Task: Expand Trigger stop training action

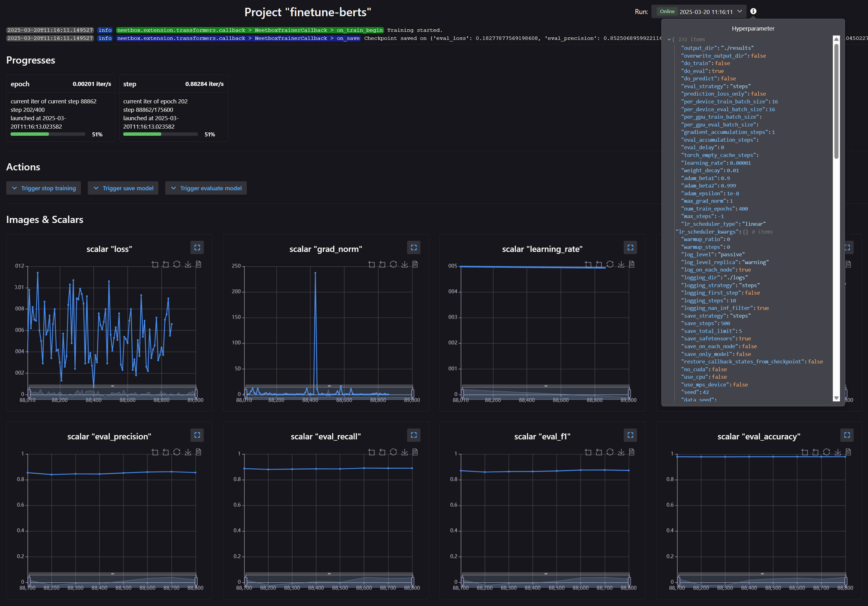Action: pos(44,188)
